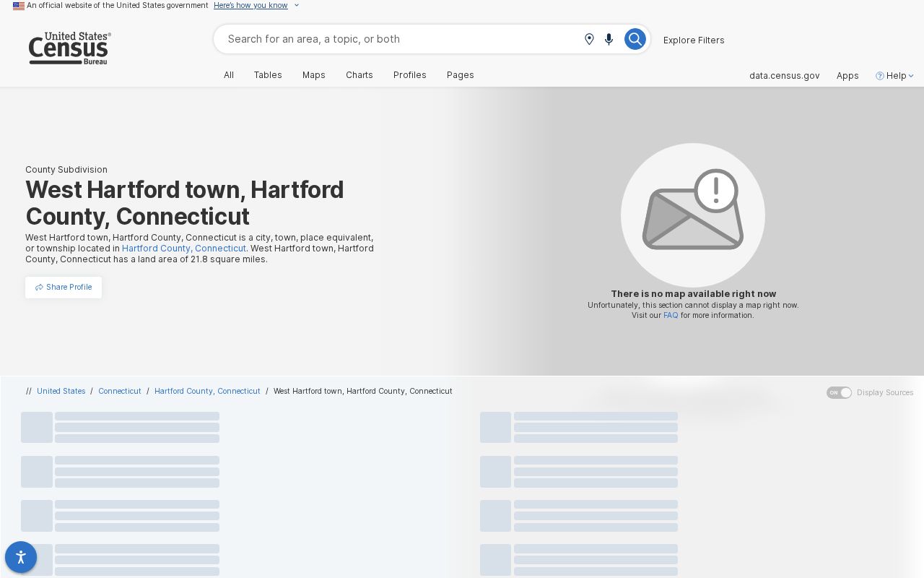Viewport: 924px width, 578px height.
Task: Go to the Charts tab
Action: pos(359,75)
